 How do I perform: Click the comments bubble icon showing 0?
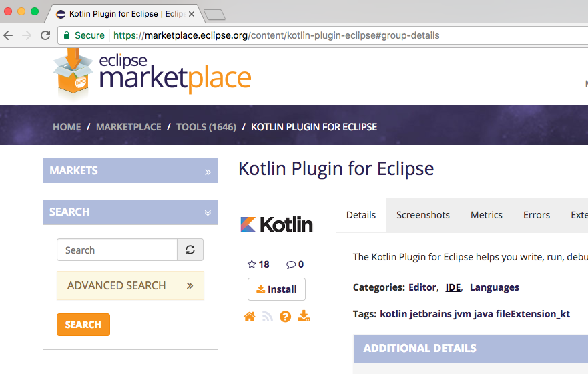[x=290, y=265]
